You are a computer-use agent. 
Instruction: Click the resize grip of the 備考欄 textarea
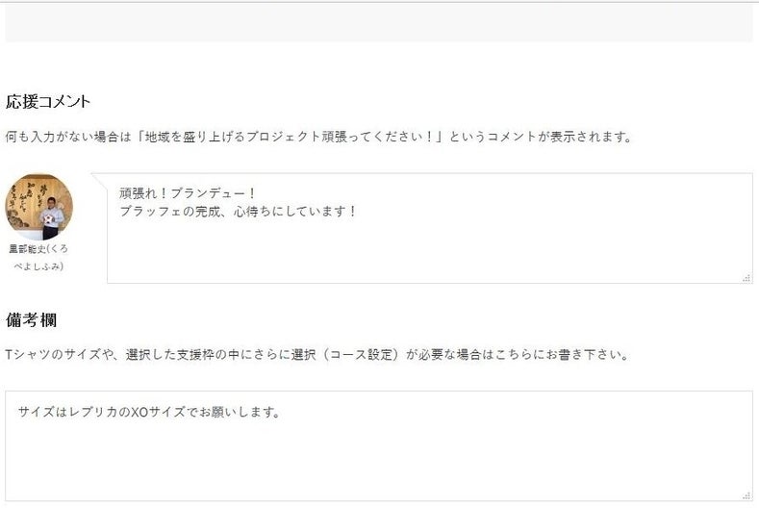(x=746, y=495)
